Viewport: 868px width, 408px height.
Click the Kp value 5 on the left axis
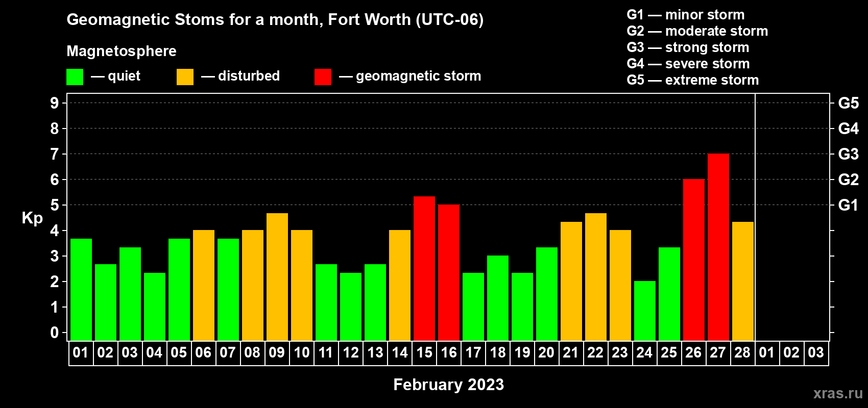point(55,205)
